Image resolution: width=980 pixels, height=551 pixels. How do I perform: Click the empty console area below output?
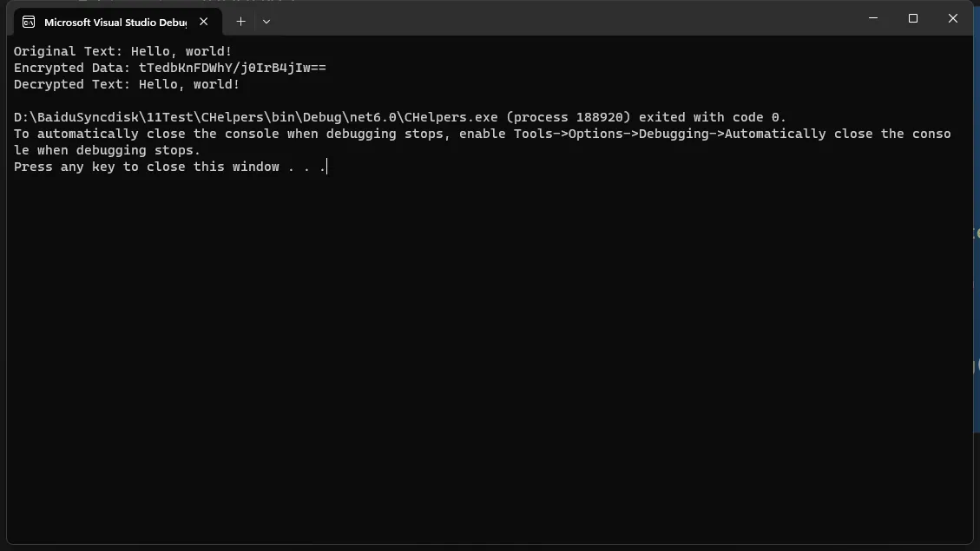pos(490,356)
